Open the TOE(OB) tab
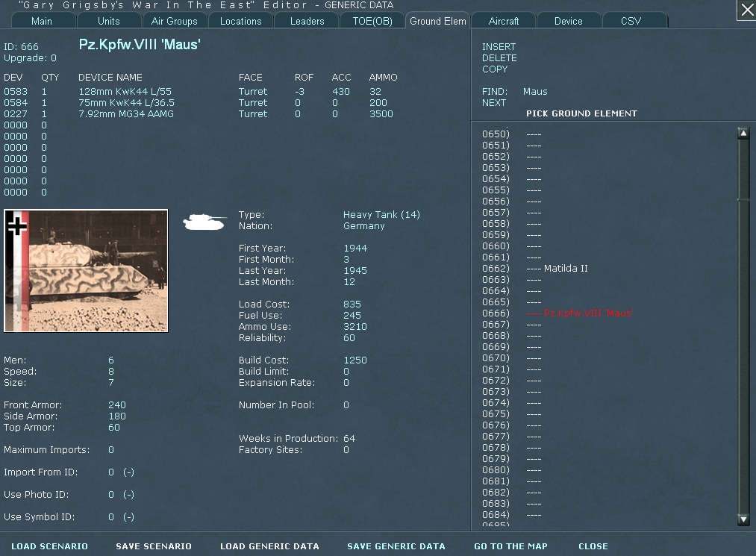This screenshot has width=756, height=556. (372, 21)
